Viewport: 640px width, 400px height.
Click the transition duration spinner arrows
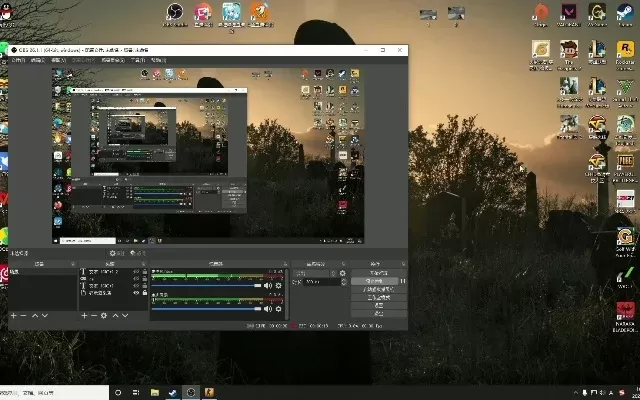pos(343,283)
